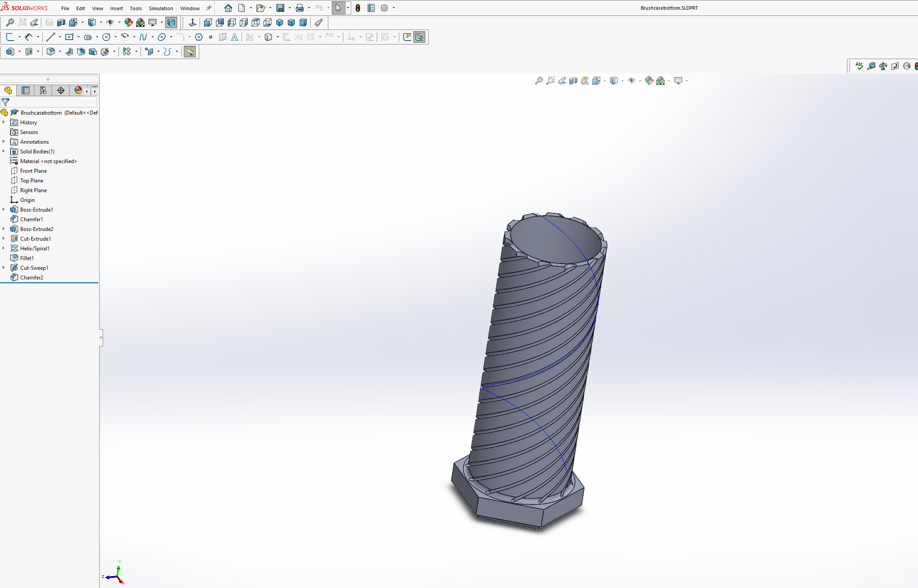Viewport: 918px width, 588px height.
Task: Pin the menu bar open
Action: [x=208, y=7]
